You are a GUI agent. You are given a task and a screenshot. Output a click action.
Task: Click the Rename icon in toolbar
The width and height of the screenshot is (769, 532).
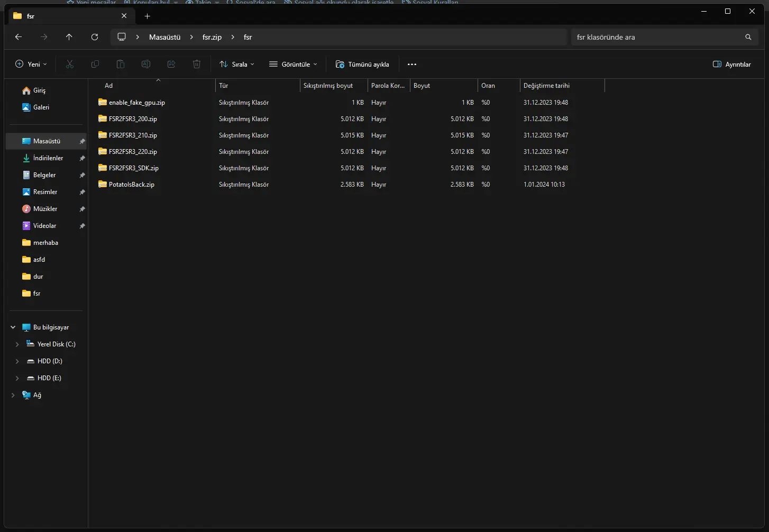pos(146,64)
